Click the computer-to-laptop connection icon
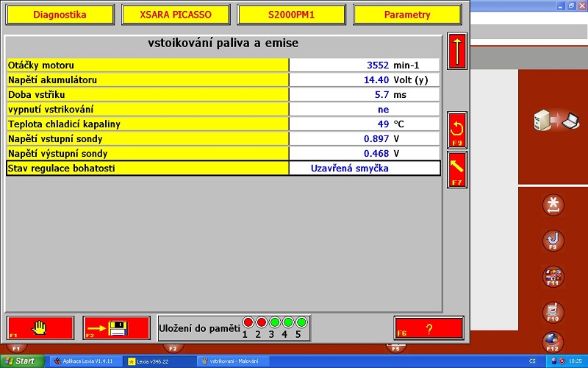Viewport: 588px width, 368px height. 553,120
